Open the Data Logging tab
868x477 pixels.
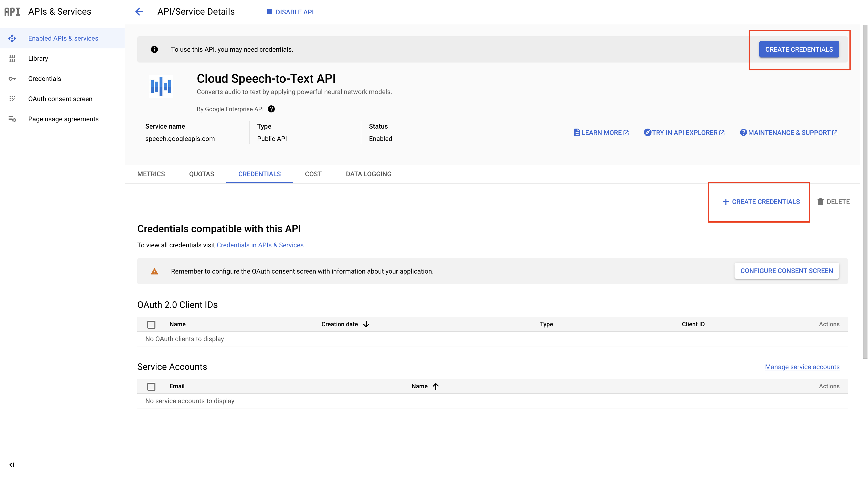(x=369, y=174)
